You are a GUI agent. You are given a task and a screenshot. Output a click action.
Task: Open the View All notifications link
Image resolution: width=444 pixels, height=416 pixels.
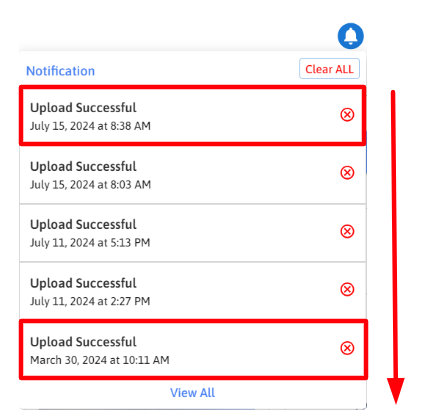(192, 393)
